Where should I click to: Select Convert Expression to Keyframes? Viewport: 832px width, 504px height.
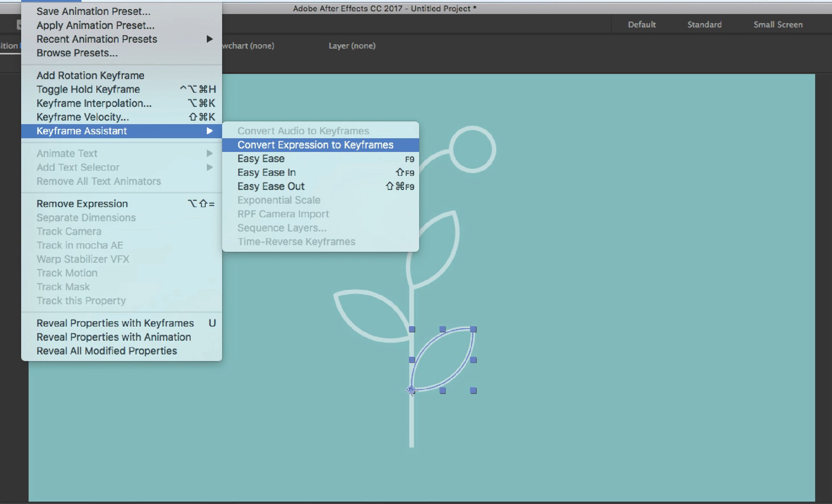click(x=315, y=145)
